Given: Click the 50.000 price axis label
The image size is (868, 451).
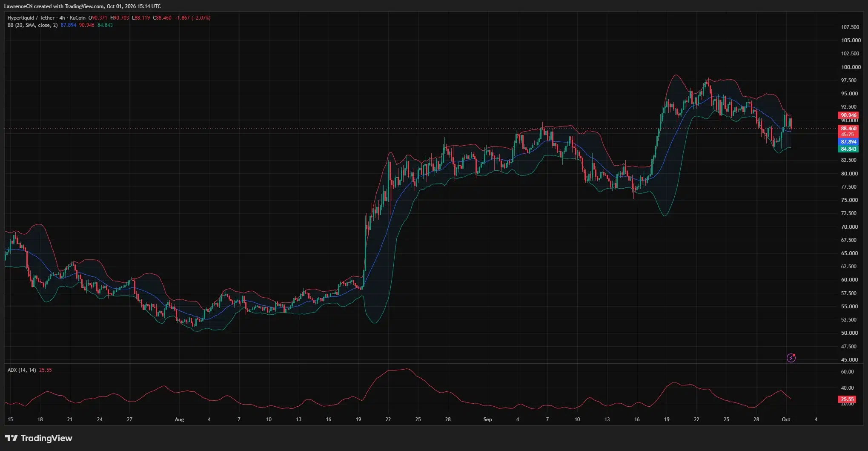Looking at the screenshot, I should 849,333.
